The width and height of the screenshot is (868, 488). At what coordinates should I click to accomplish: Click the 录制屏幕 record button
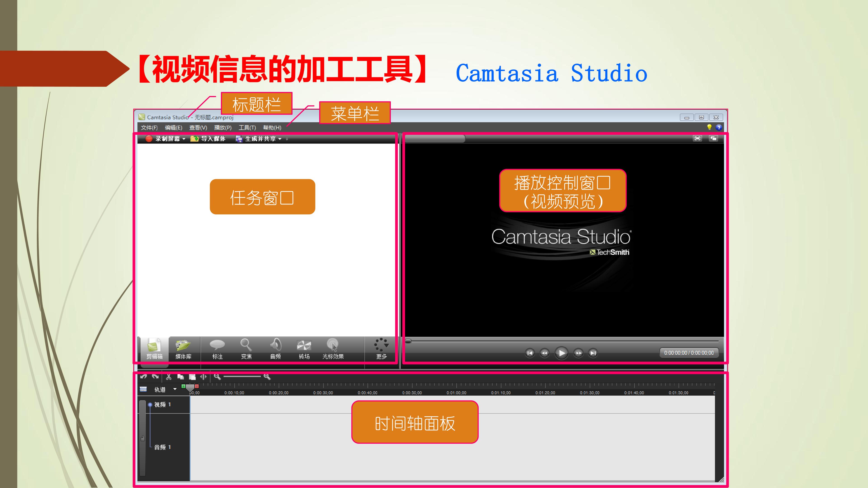[x=163, y=139]
